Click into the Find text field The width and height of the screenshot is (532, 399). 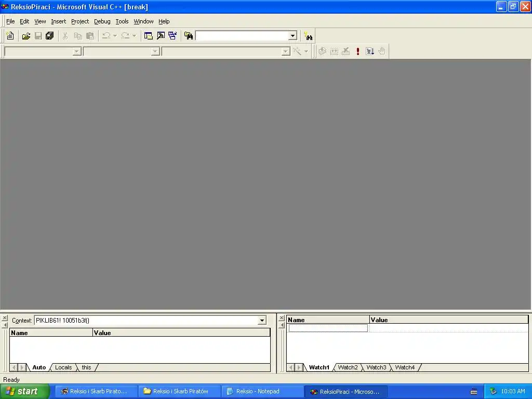(242, 36)
